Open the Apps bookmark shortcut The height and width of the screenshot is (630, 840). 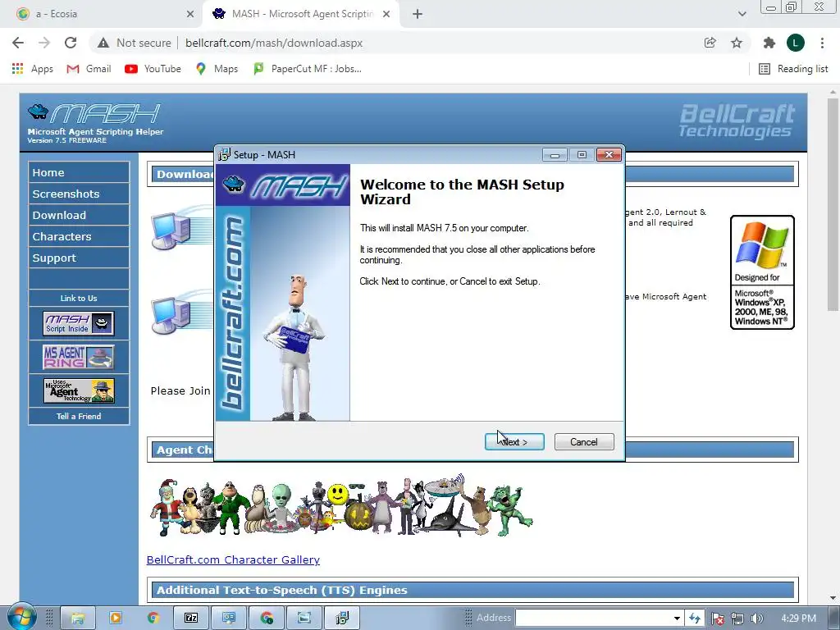pyautogui.click(x=33, y=69)
